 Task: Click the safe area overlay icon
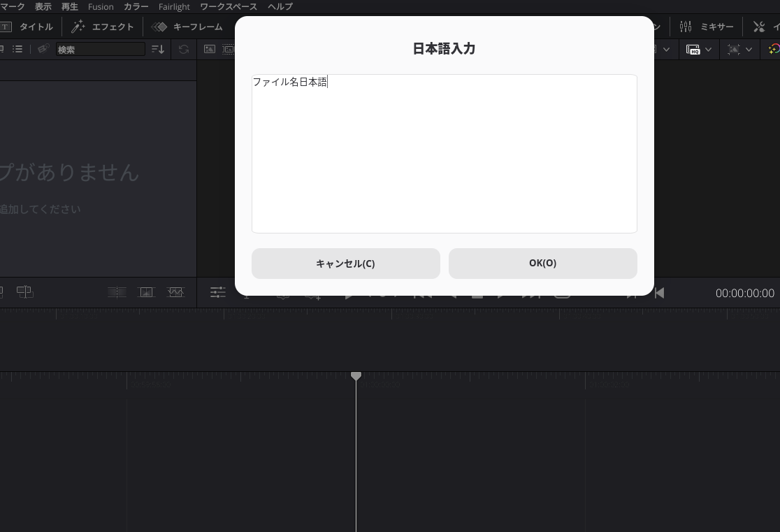[x=733, y=49]
